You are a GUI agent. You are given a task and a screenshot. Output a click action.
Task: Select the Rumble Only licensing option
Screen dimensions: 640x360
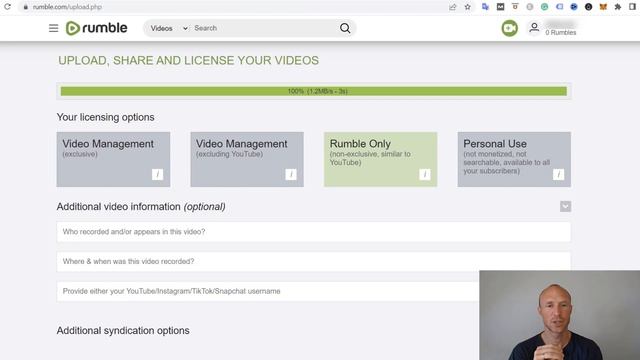pos(380,159)
